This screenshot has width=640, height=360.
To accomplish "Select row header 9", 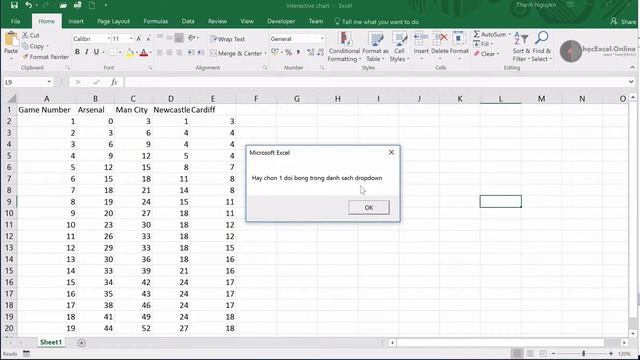I will pos(9,202).
